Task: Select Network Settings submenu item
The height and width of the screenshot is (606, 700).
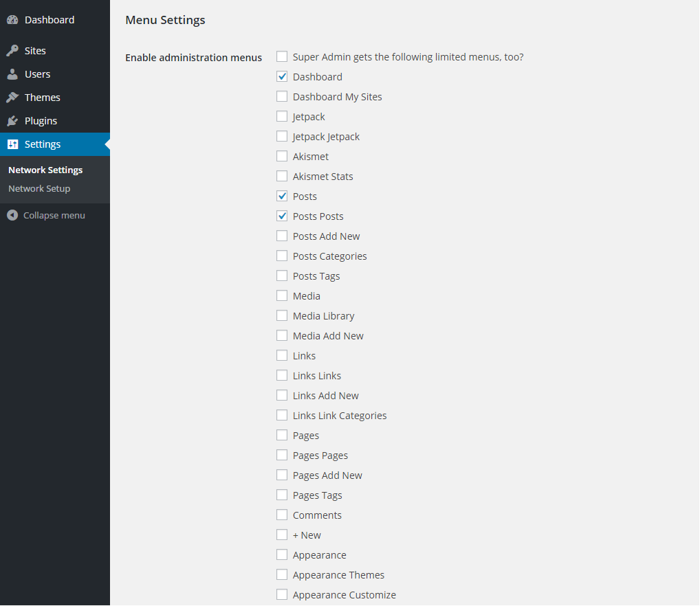Action: (45, 170)
